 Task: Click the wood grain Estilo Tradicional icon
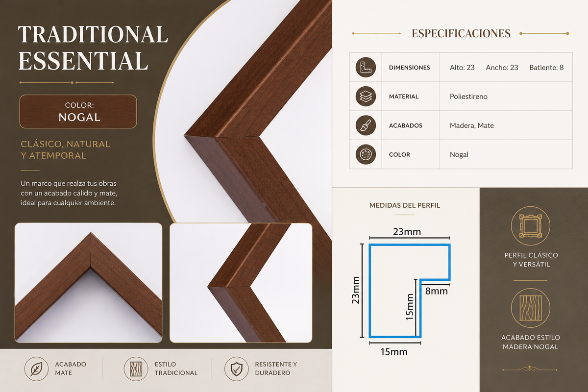click(136, 369)
